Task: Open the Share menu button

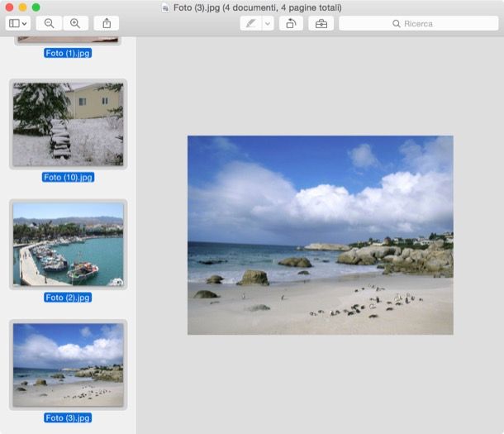Action: (106, 23)
